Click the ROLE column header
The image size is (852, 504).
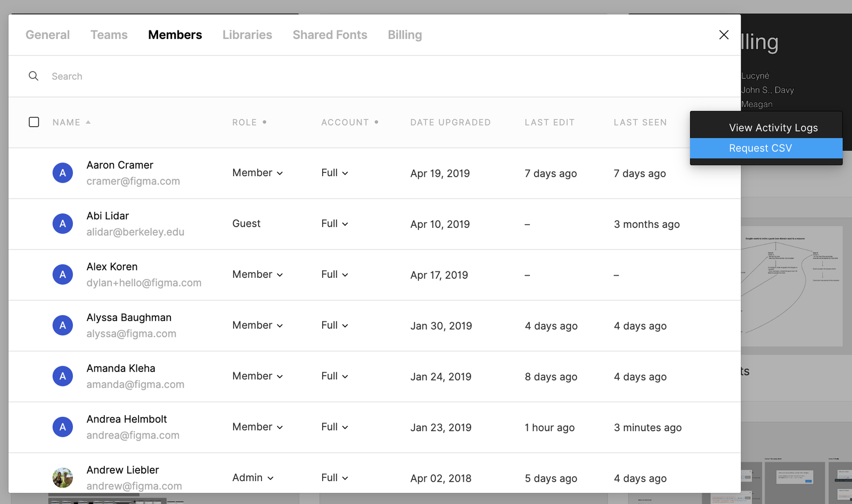(x=244, y=122)
